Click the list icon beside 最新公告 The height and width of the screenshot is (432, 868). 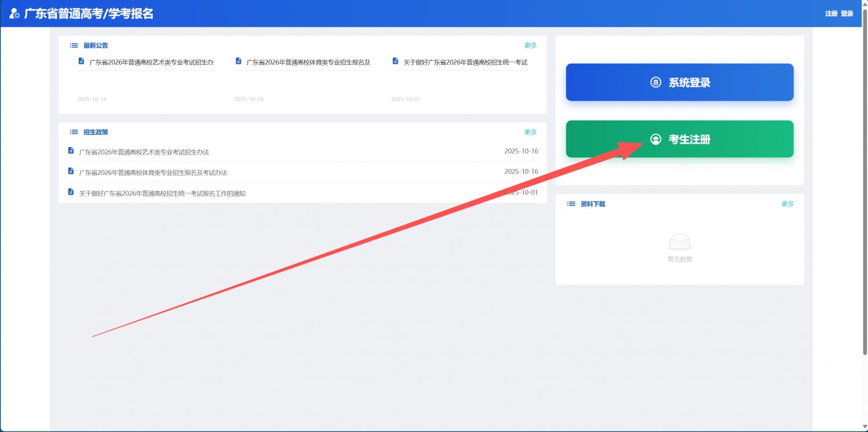point(73,45)
